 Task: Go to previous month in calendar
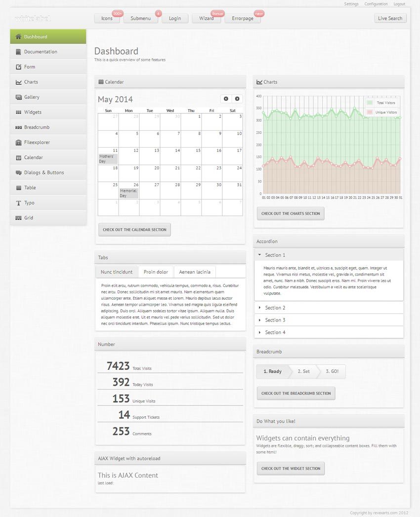coord(226,99)
